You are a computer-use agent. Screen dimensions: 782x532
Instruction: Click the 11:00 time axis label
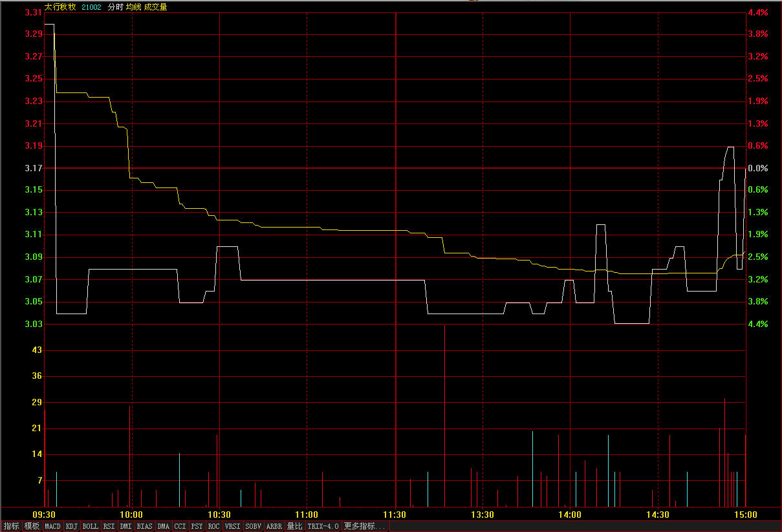(x=307, y=515)
